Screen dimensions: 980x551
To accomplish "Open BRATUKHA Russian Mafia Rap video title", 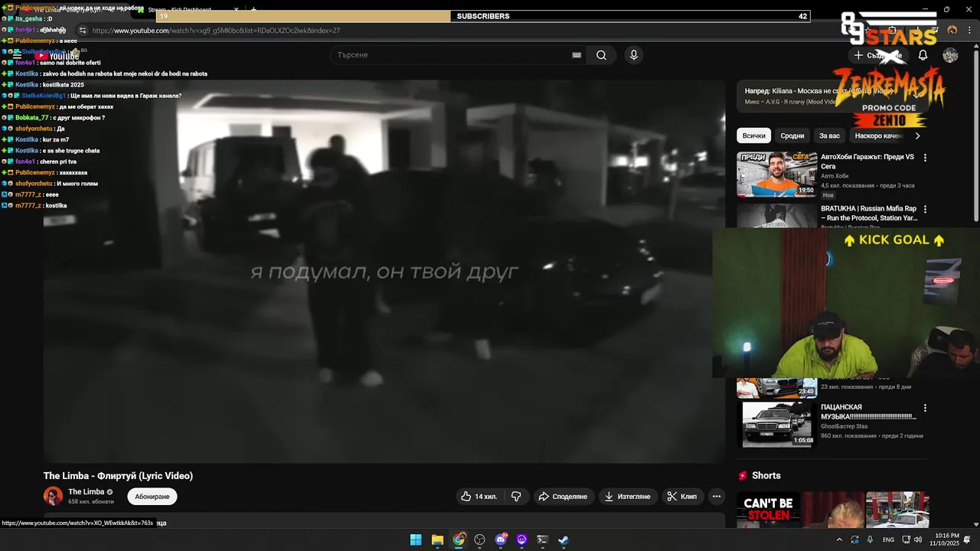I will 869,214.
